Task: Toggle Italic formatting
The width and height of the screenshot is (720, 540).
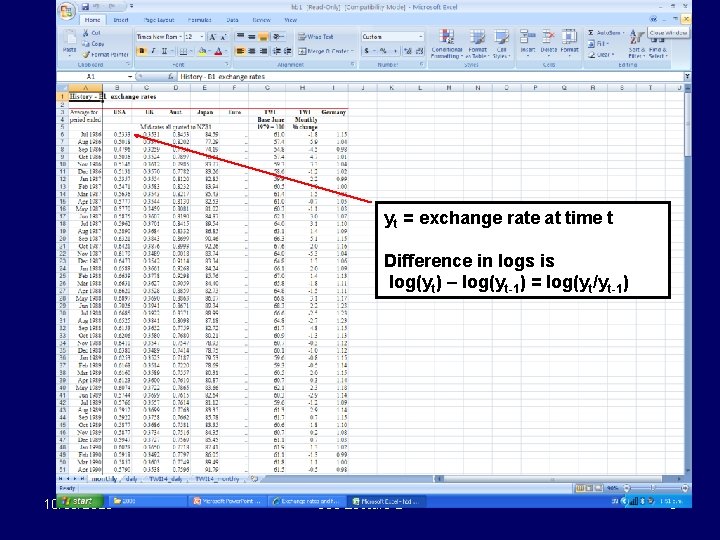Action: pos(153,51)
